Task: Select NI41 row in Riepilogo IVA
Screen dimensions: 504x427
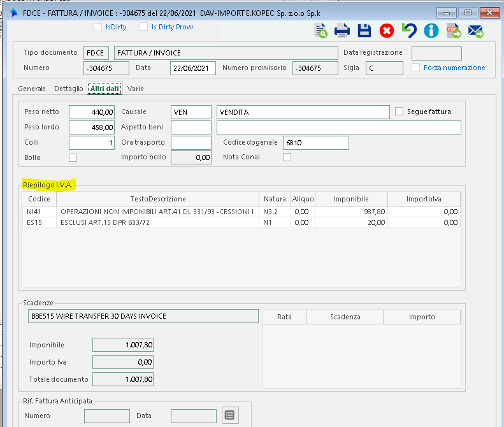Action: coord(241,212)
